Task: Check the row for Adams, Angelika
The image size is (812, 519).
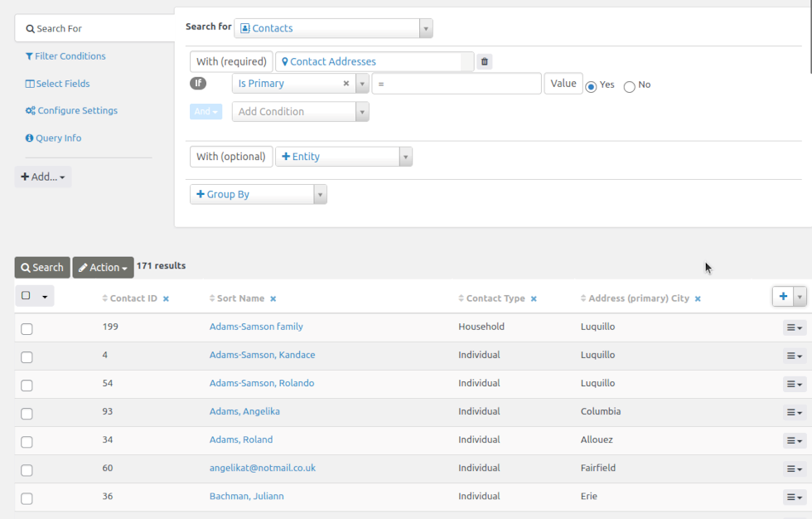Action: pos(27,414)
